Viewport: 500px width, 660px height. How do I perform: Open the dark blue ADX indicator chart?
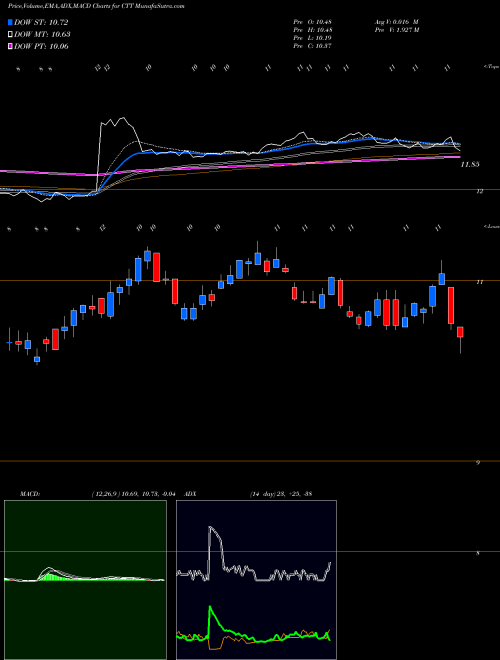256,580
